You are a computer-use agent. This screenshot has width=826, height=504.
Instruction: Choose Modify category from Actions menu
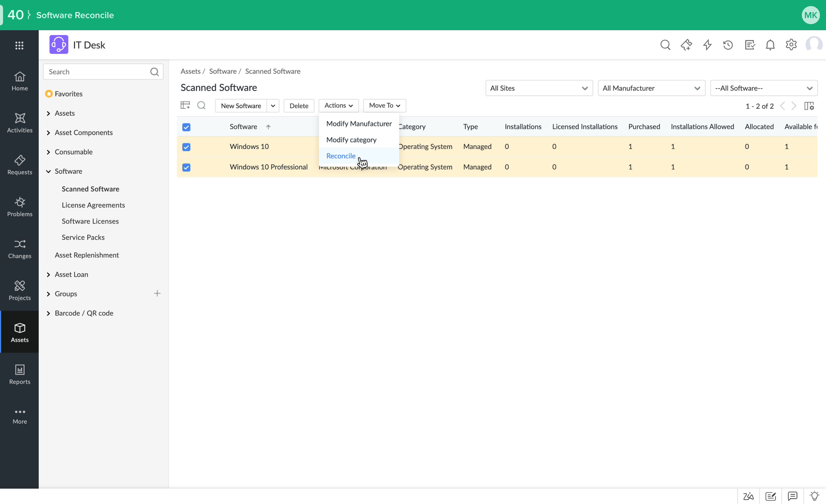point(359,140)
